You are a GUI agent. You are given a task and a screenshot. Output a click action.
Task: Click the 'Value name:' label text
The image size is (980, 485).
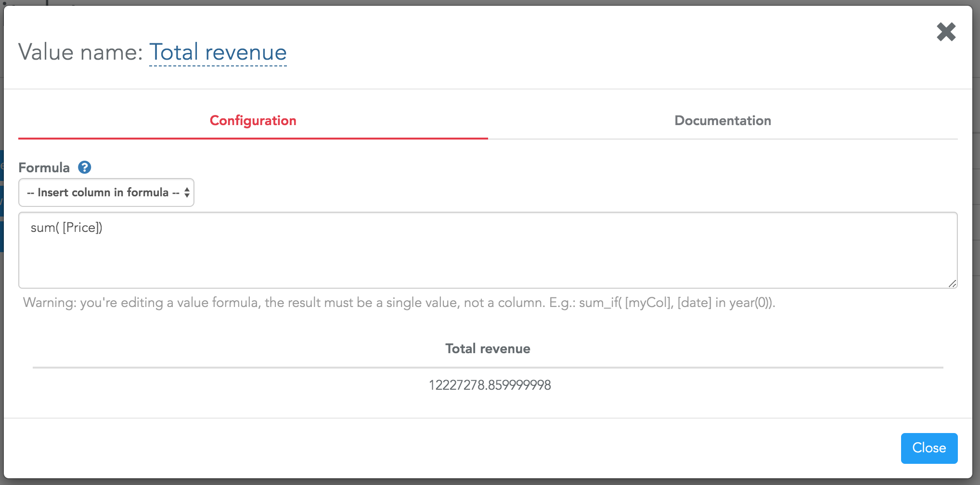[x=80, y=52]
